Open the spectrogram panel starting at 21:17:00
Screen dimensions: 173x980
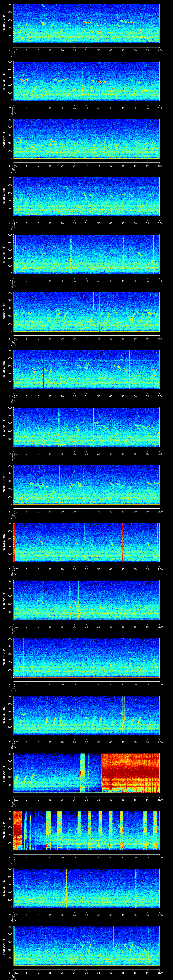[x=87, y=945]
